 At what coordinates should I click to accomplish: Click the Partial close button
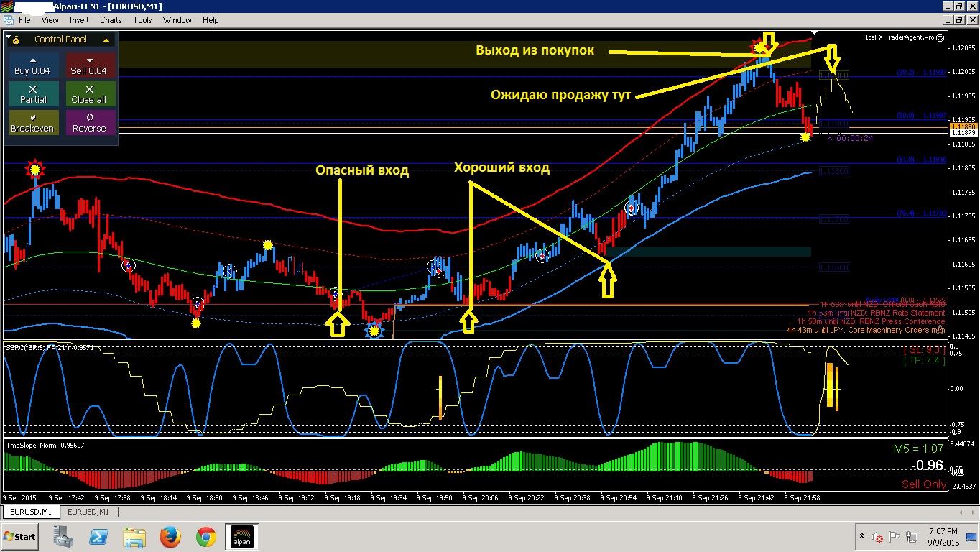tap(32, 94)
